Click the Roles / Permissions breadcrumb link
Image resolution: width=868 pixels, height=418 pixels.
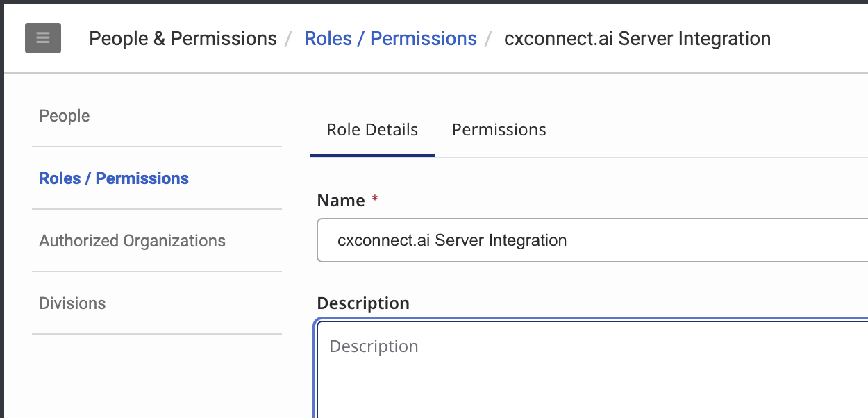click(x=390, y=39)
